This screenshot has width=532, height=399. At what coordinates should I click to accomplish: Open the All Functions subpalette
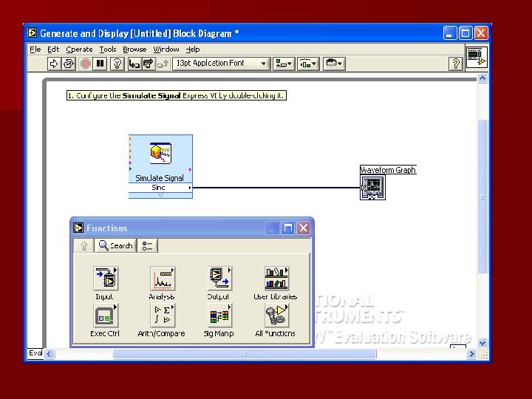(x=276, y=316)
